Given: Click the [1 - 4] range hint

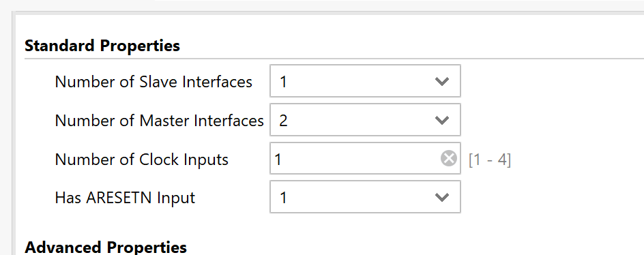Looking at the screenshot, I should [x=490, y=160].
